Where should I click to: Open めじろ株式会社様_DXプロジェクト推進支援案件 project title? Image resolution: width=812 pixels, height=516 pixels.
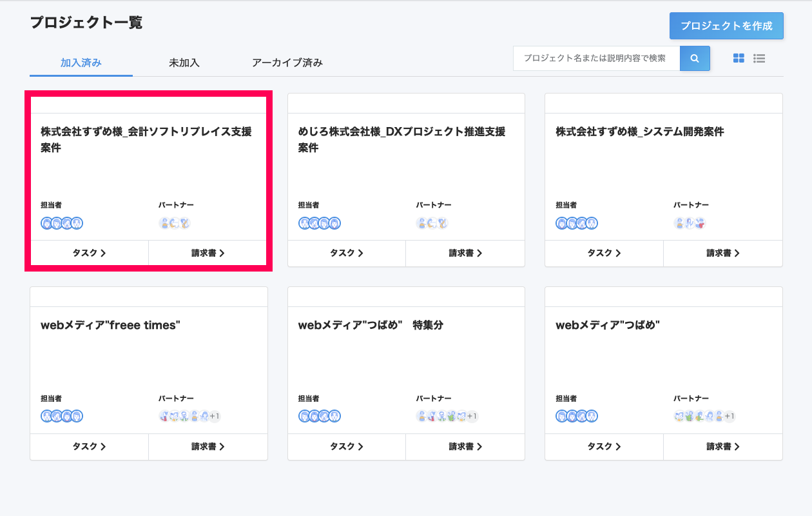click(402, 139)
